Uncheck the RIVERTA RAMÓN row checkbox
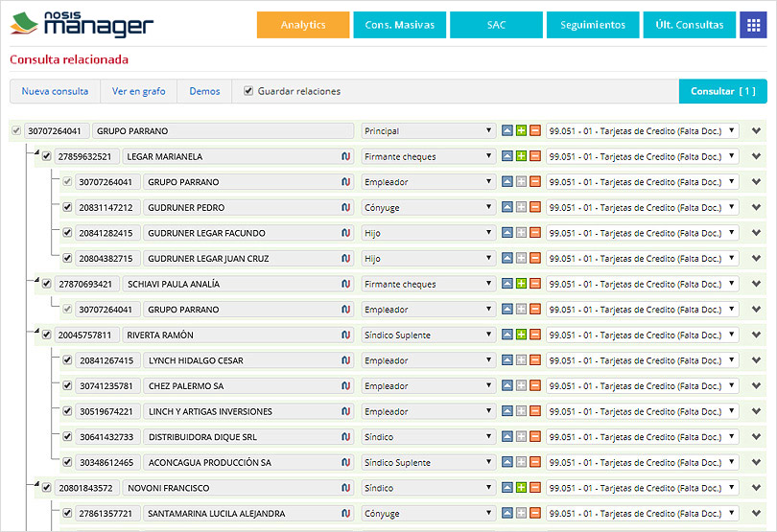Viewport: 777px width, 532px height. (x=47, y=335)
